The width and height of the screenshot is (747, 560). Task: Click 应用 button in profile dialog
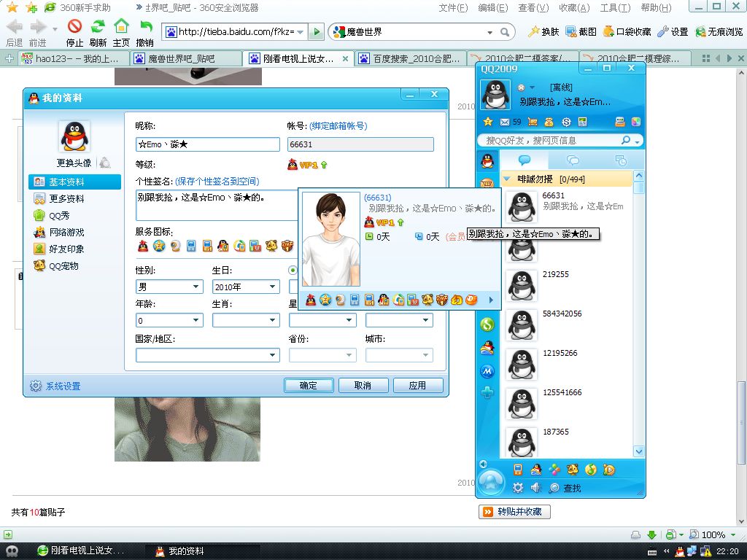tap(418, 385)
